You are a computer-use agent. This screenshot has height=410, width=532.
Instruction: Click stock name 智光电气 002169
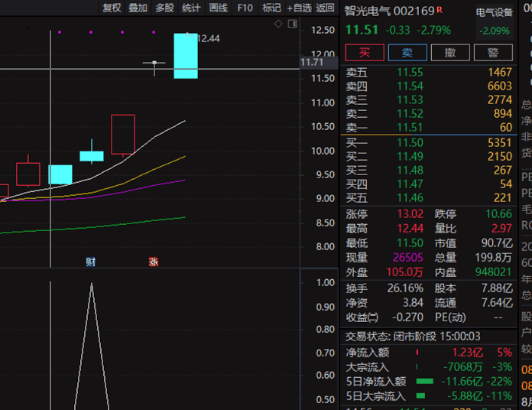pyautogui.click(x=390, y=11)
